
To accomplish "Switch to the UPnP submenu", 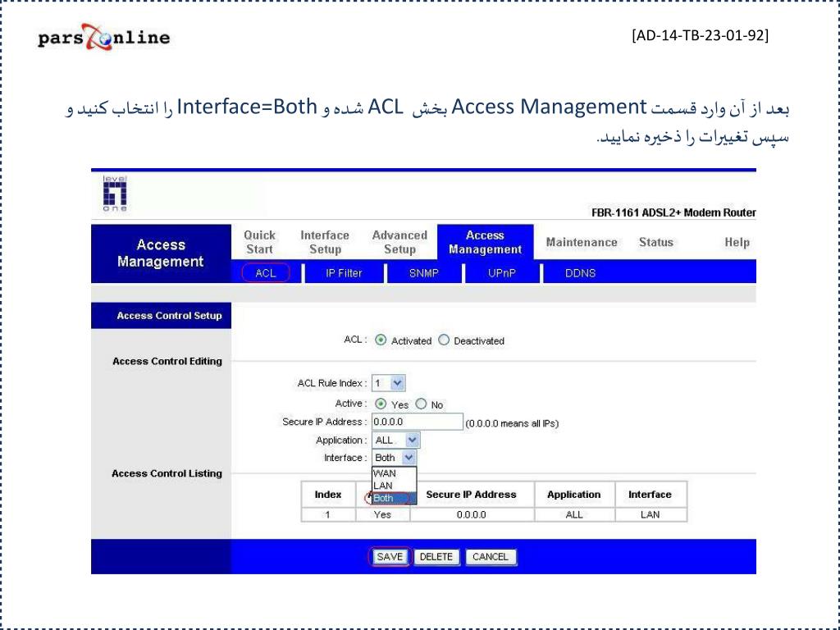I will (502, 272).
